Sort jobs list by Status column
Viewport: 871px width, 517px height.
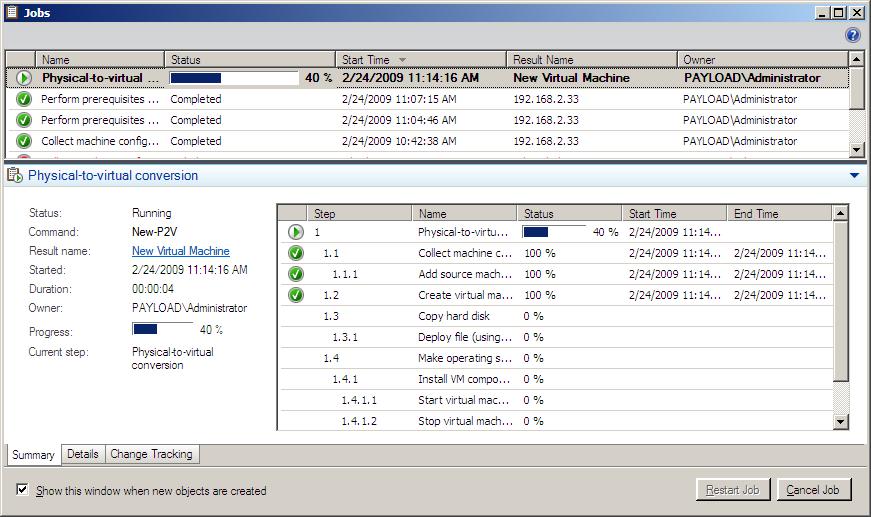(x=248, y=60)
